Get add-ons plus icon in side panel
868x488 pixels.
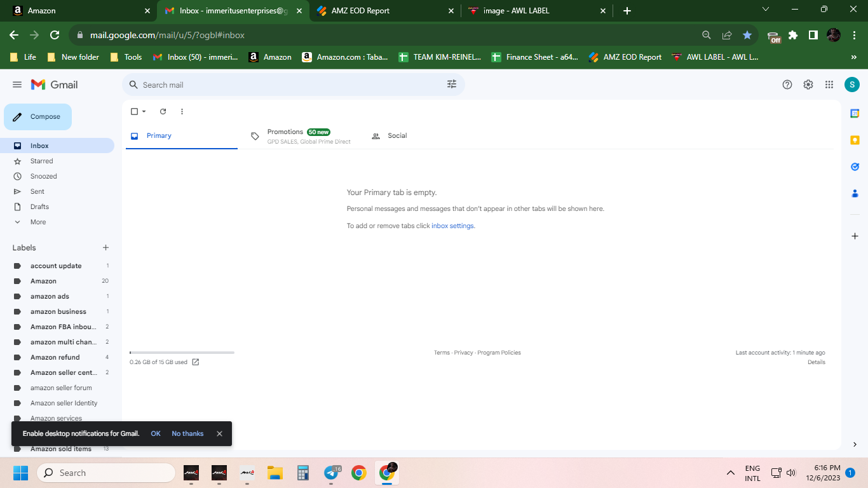pyautogui.click(x=855, y=236)
